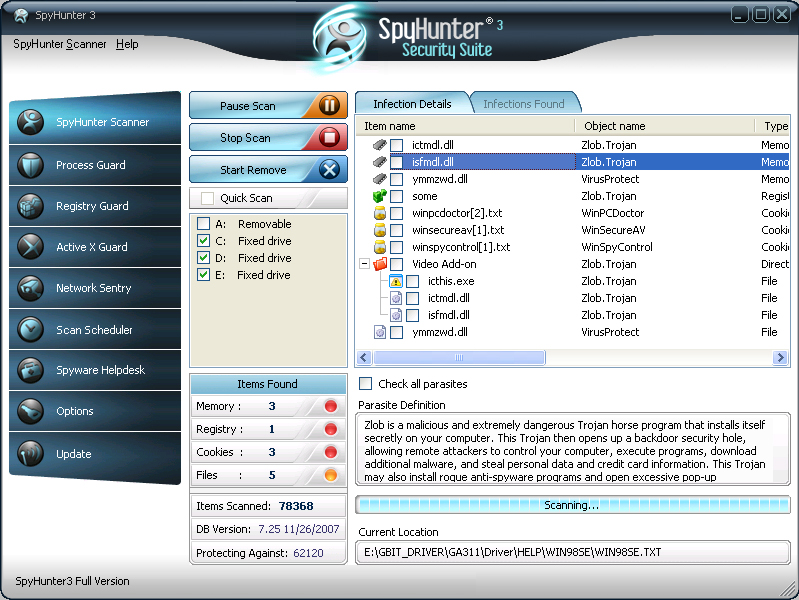Click the red stop icon beside Stop Scan
Image resolution: width=799 pixels, height=600 pixels.
point(329,138)
